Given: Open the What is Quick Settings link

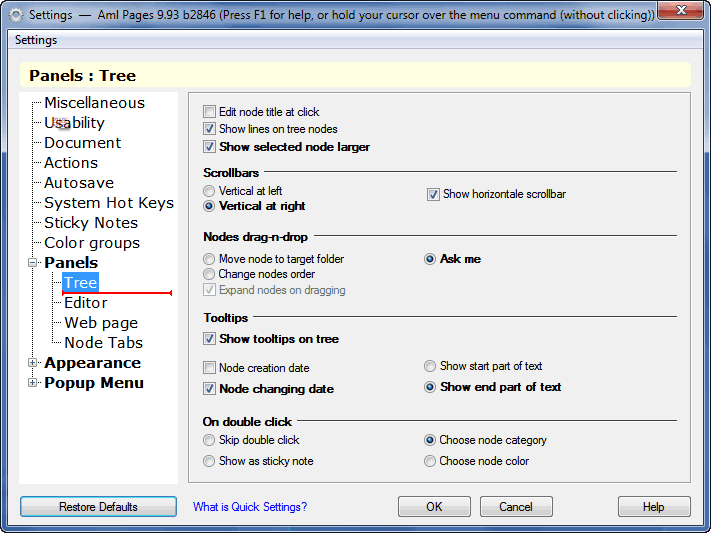Looking at the screenshot, I should (x=250, y=507).
